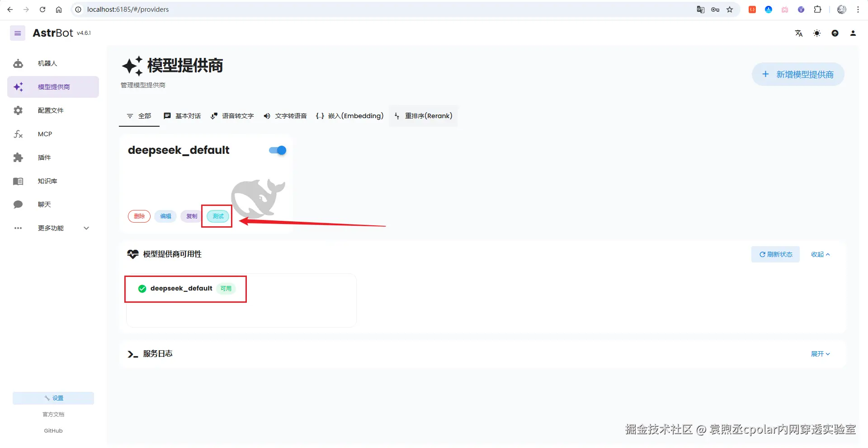Switch to the 基本对话 tab
868x448 pixels.
182,116
